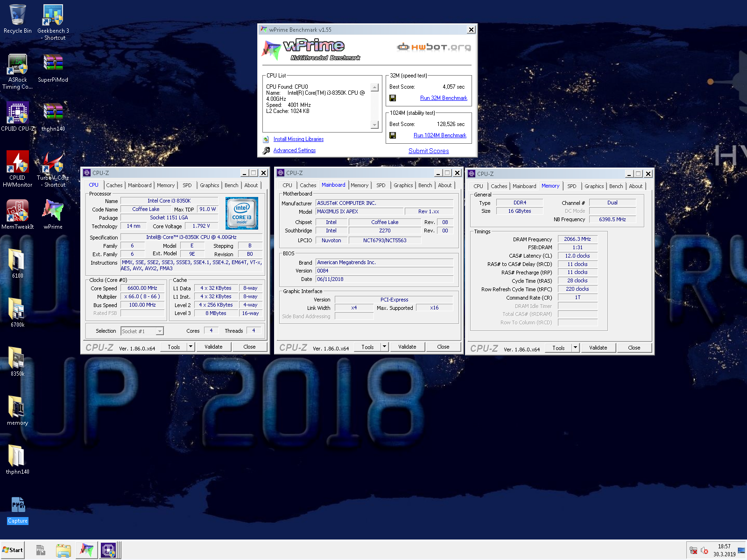Click the save icon under 32M Best Score
Screen dimensions: 747x560
pyautogui.click(x=393, y=98)
